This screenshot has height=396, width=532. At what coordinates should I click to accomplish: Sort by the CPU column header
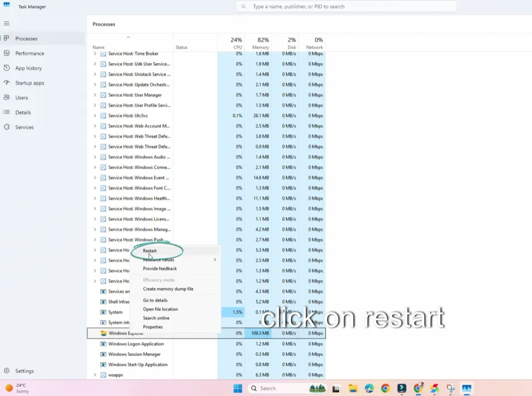[x=231, y=43]
